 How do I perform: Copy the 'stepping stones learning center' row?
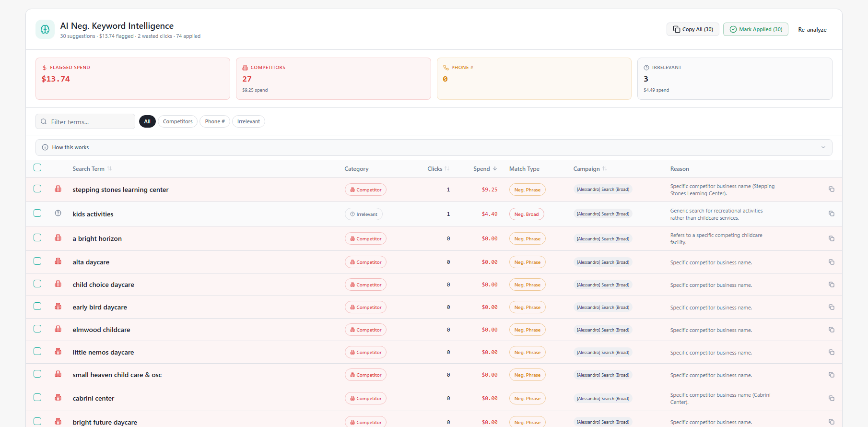pyautogui.click(x=832, y=190)
